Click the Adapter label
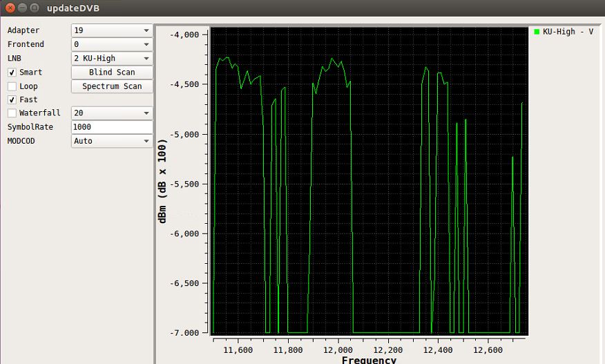The width and height of the screenshot is (605, 364). pos(23,30)
